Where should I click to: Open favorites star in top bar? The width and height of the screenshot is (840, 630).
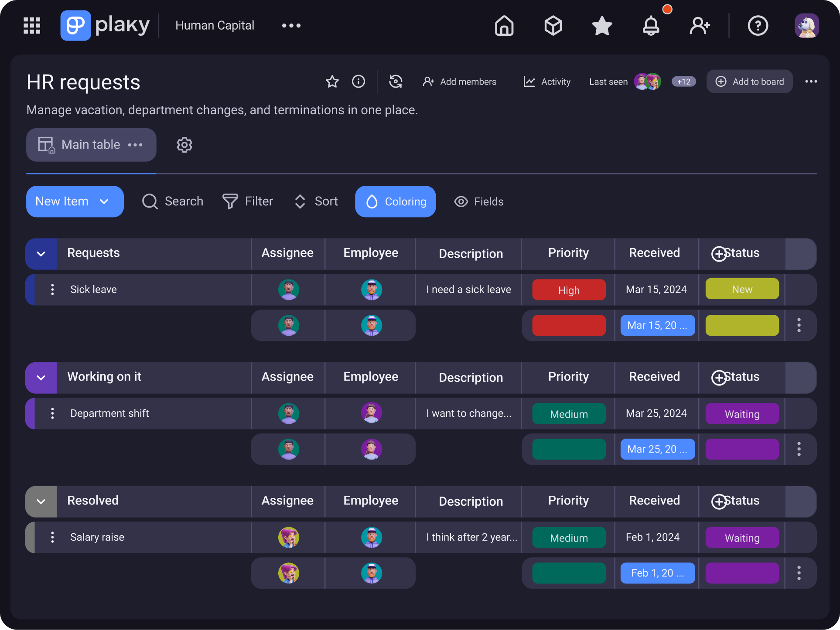(602, 25)
